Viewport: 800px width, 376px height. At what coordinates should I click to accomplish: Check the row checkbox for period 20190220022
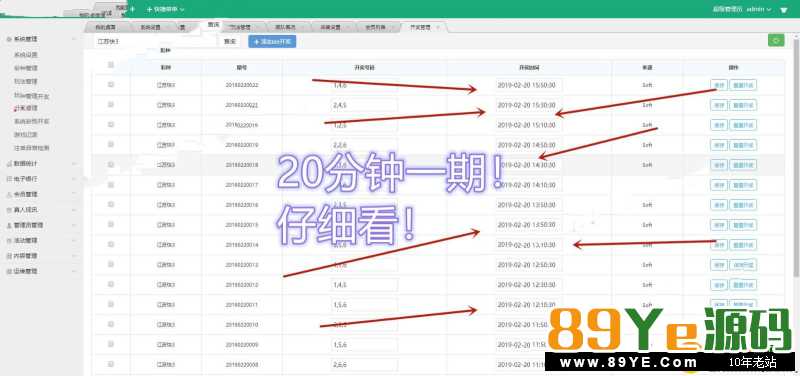111,85
